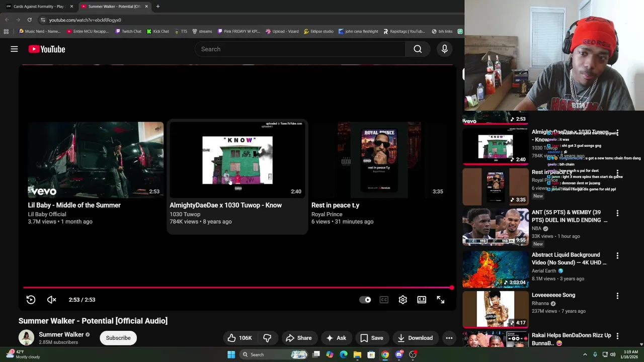Open the Ask AI button
The width and height of the screenshot is (644, 362).
point(336,338)
